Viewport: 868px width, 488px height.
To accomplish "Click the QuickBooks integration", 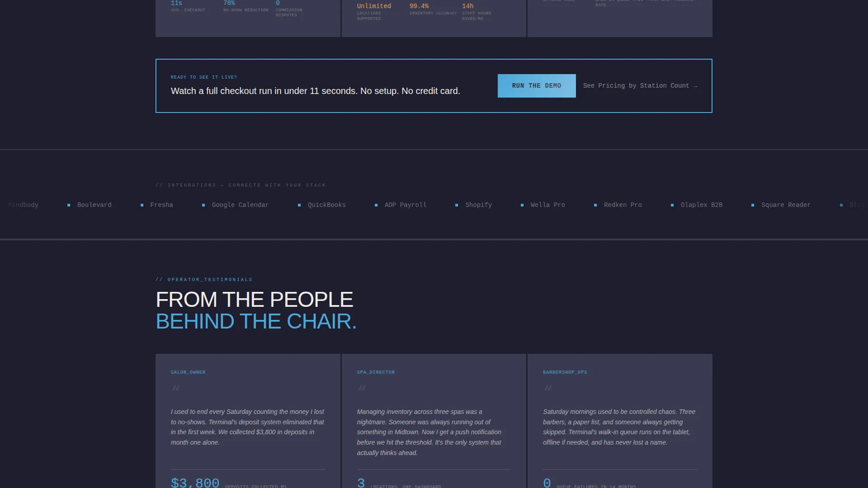I will point(326,205).
